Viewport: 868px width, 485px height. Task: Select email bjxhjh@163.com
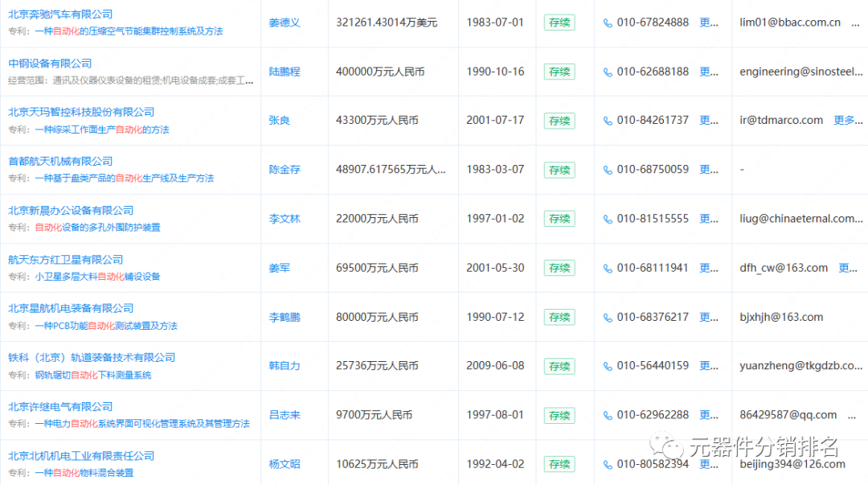781,317
